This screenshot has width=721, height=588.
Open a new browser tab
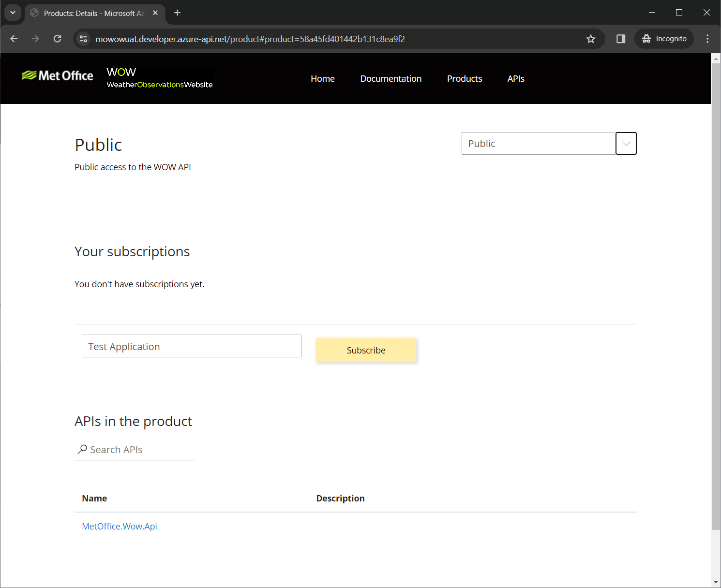coord(177,13)
